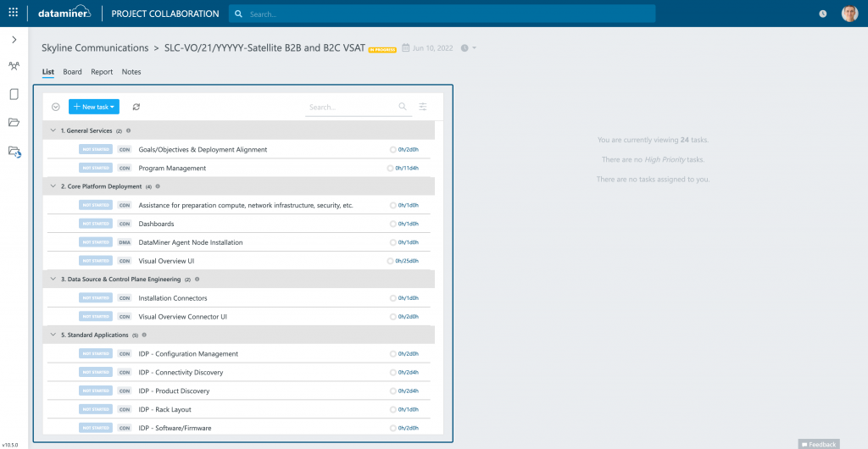Click 0h/11d4h time of Program Management
The image size is (868, 449).
pyautogui.click(x=407, y=168)
